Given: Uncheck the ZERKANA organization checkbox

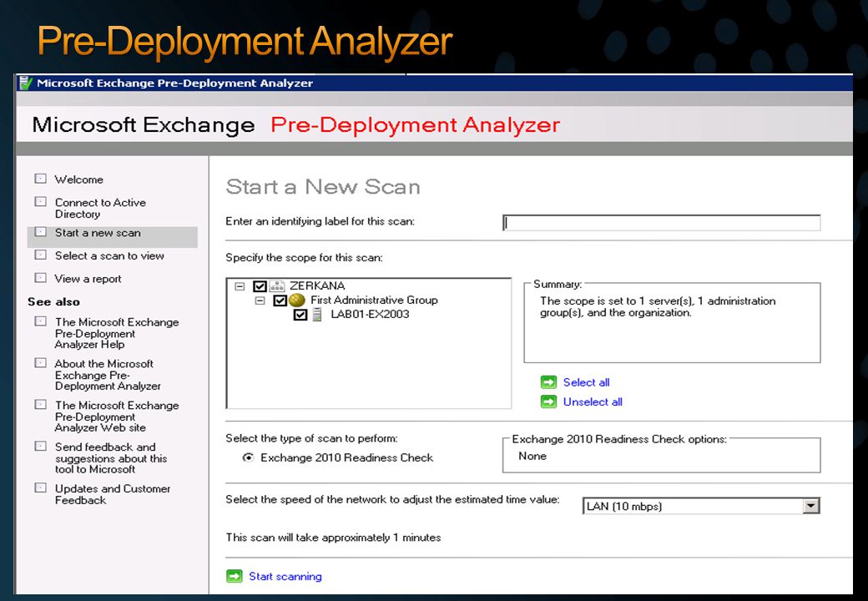Looking at the screenshot, I should [x=260, y=286].
